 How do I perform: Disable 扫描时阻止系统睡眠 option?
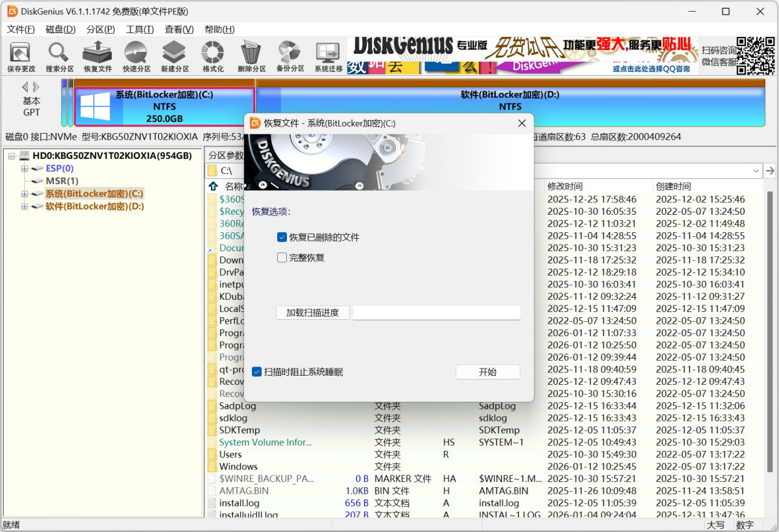pos(256,371)
